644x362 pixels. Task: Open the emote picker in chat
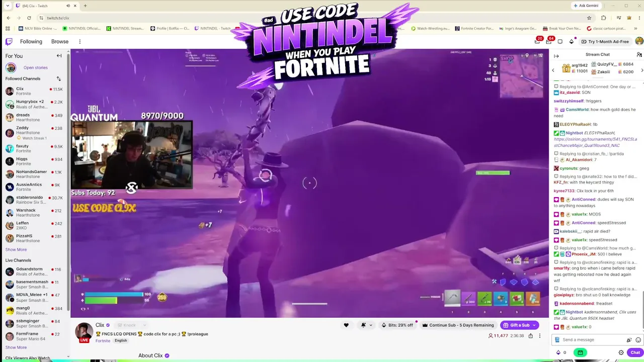[638, 340]
